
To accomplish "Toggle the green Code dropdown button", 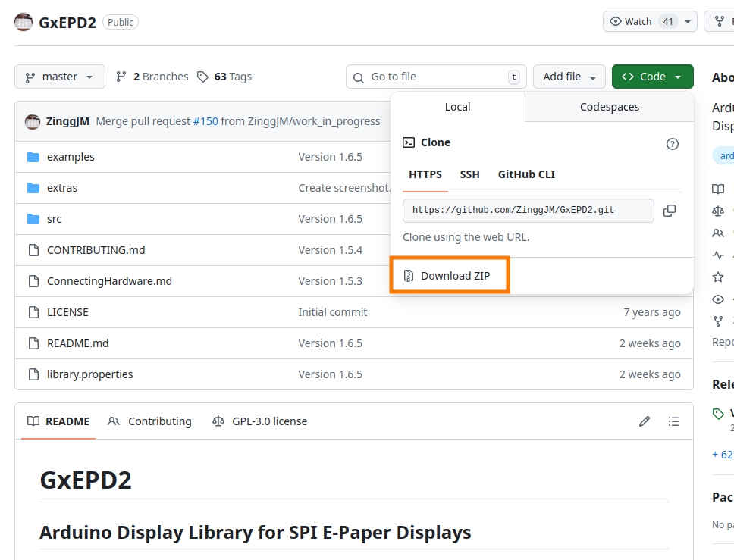I will 652,77.
